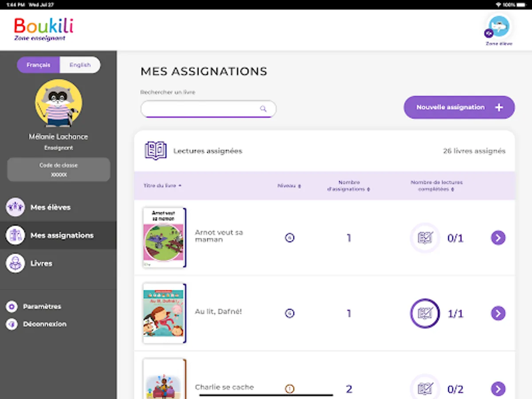
Task: Click the Livres reader icon
Action: pos(15,263)
